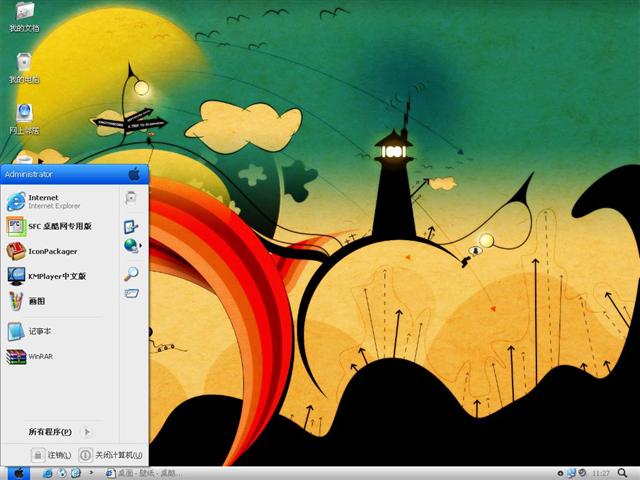The height and width of the screenshot is (480, 640).
Task: Open the 我的电脑 desktop icon
Action: (24, 68)
